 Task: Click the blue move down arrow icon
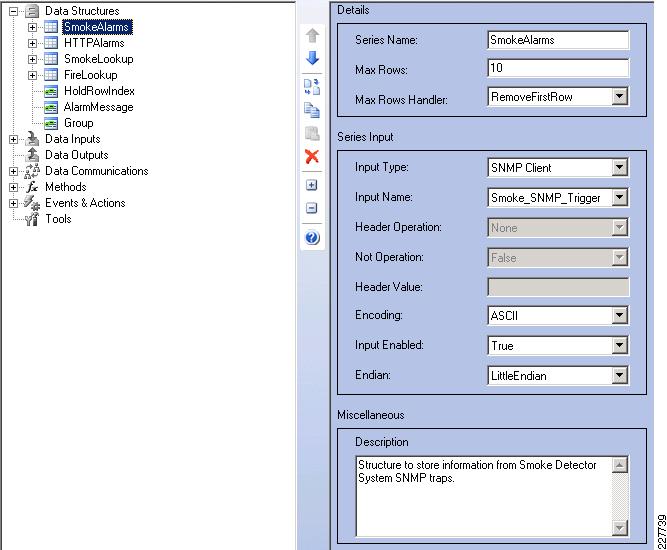(312, 58)
